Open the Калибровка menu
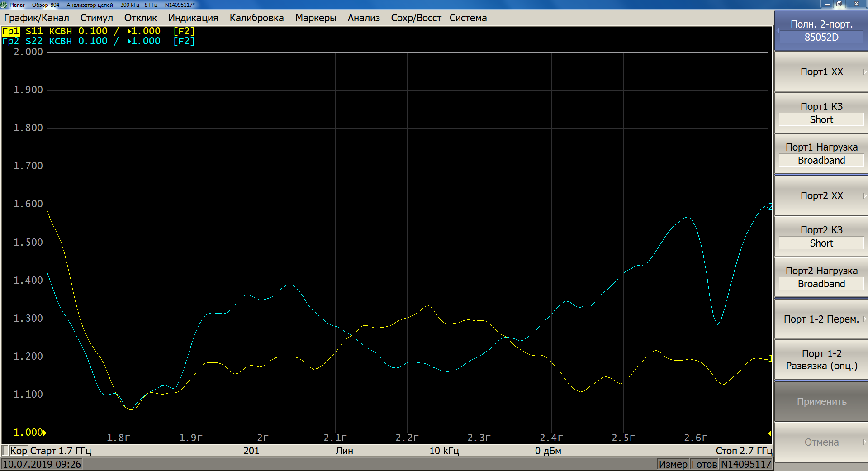 tap(256, 18)
